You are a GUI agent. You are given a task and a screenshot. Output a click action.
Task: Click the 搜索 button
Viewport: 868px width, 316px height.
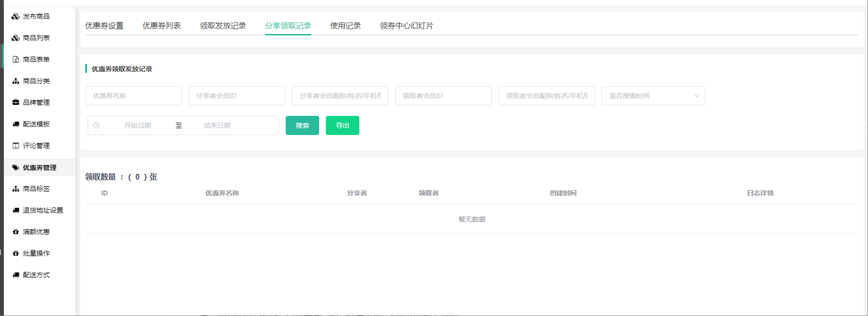302,125
